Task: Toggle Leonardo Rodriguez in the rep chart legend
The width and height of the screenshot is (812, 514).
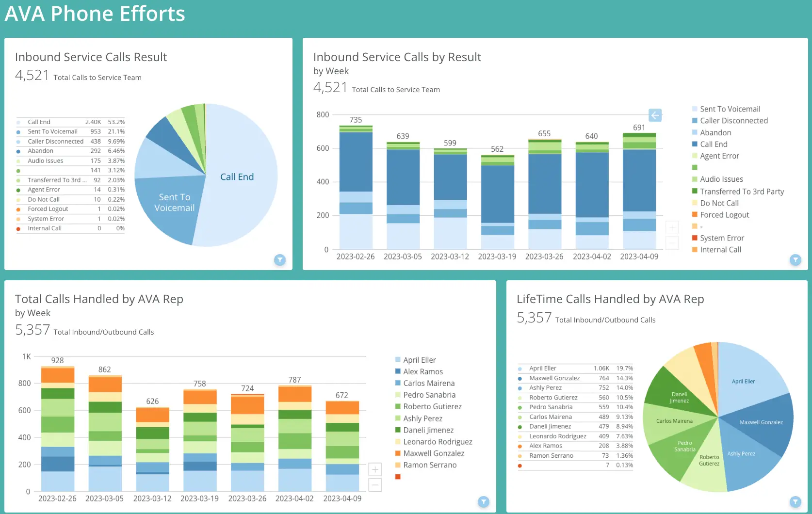Action: pos(434,442)
